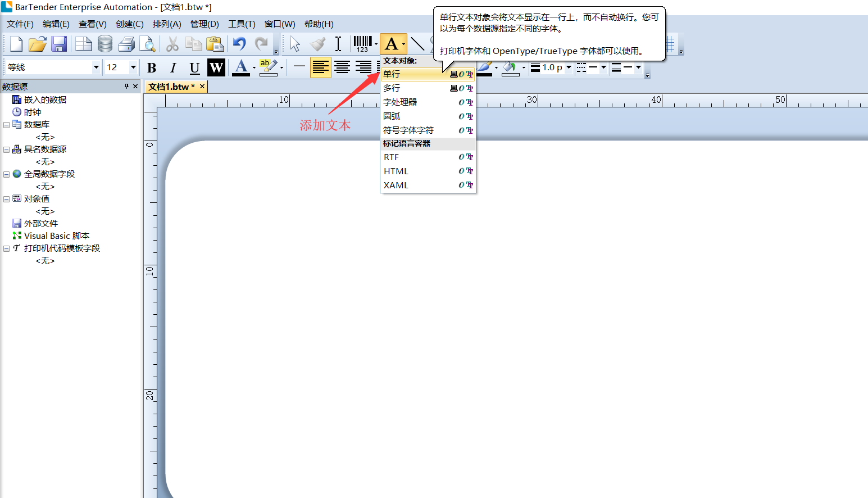Choose HTML in the markup container list
868x498 pixels.
(396, 171)
